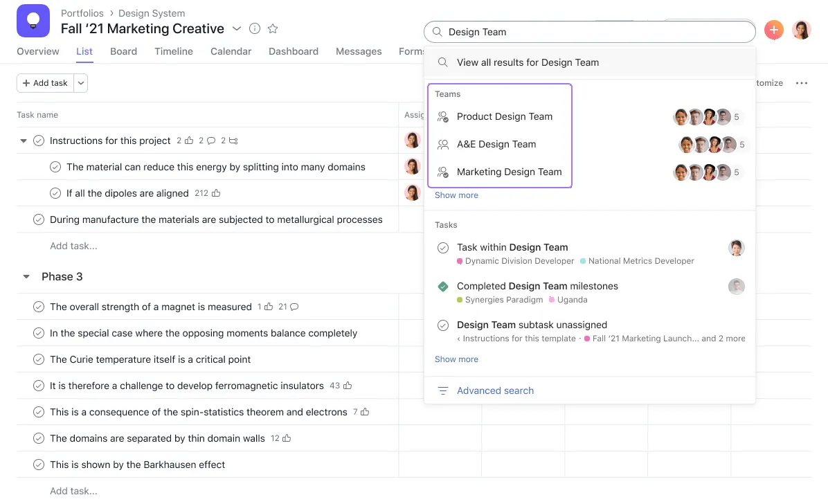Switch to the Board tab
The image size is (828, 504).
123,51
